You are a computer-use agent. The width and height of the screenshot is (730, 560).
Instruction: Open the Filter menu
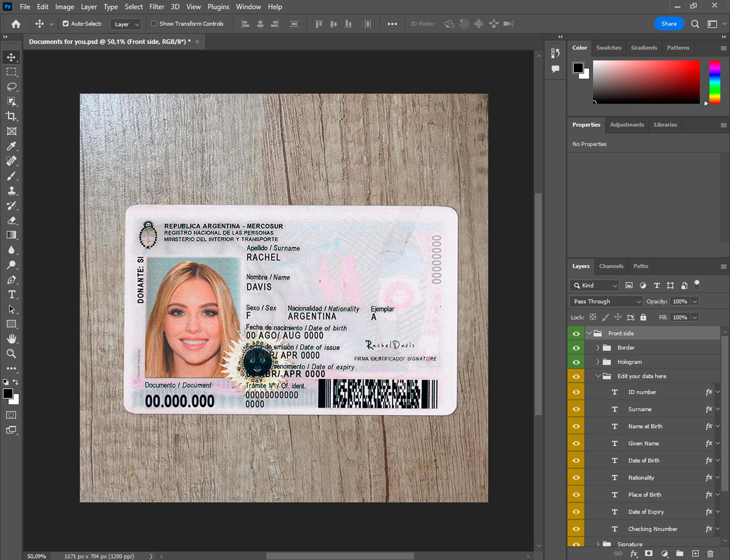[156, 7]
